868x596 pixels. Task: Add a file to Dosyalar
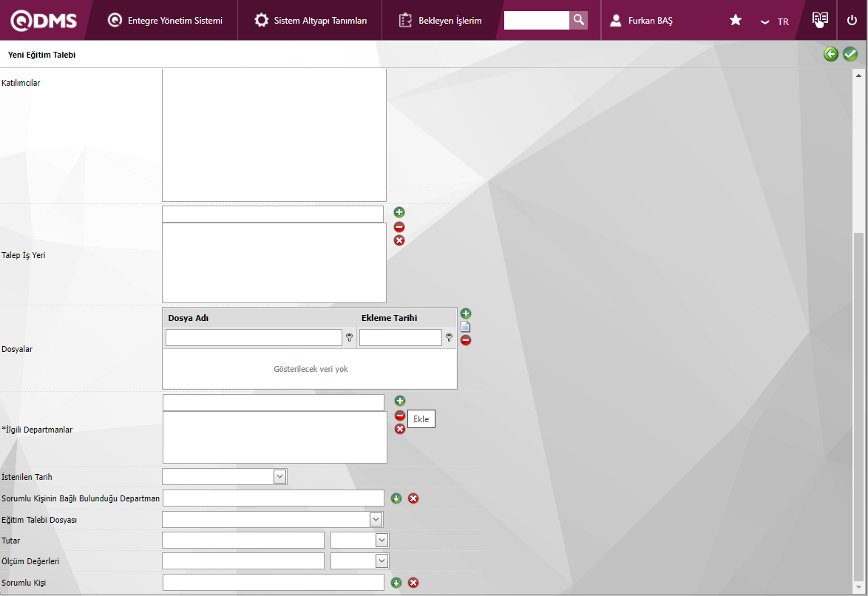click(x=466, y=314)
